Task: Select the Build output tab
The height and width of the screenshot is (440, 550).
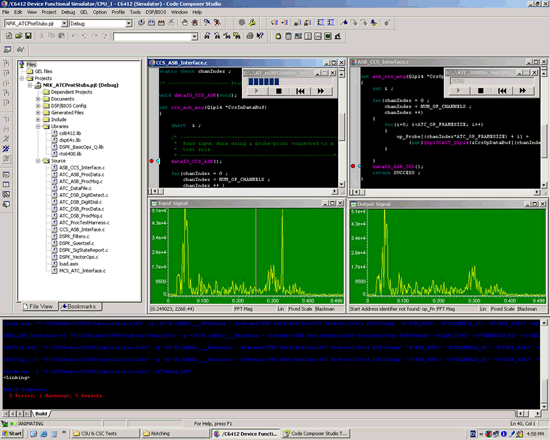Action: pos(41,414)
